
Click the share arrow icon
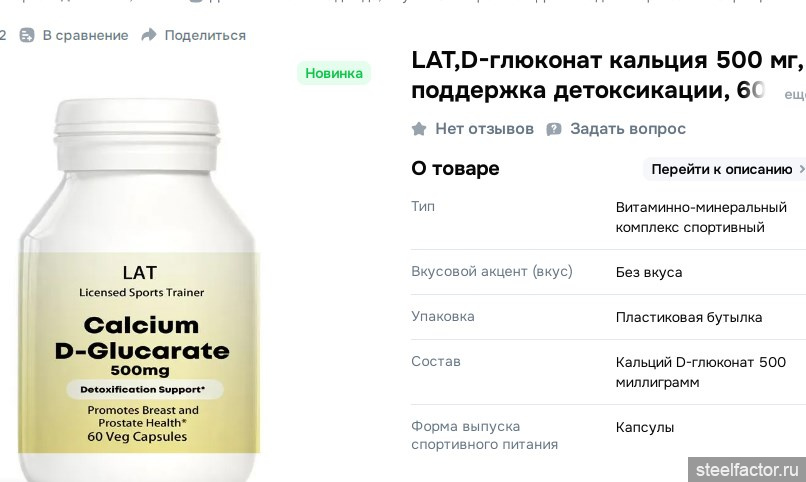coord(149,35)
